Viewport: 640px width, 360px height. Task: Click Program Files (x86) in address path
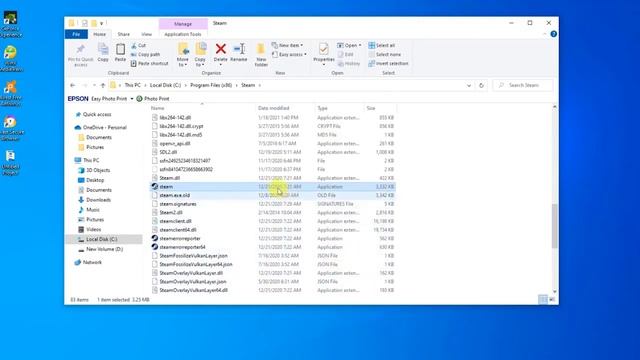pos(211,85)
